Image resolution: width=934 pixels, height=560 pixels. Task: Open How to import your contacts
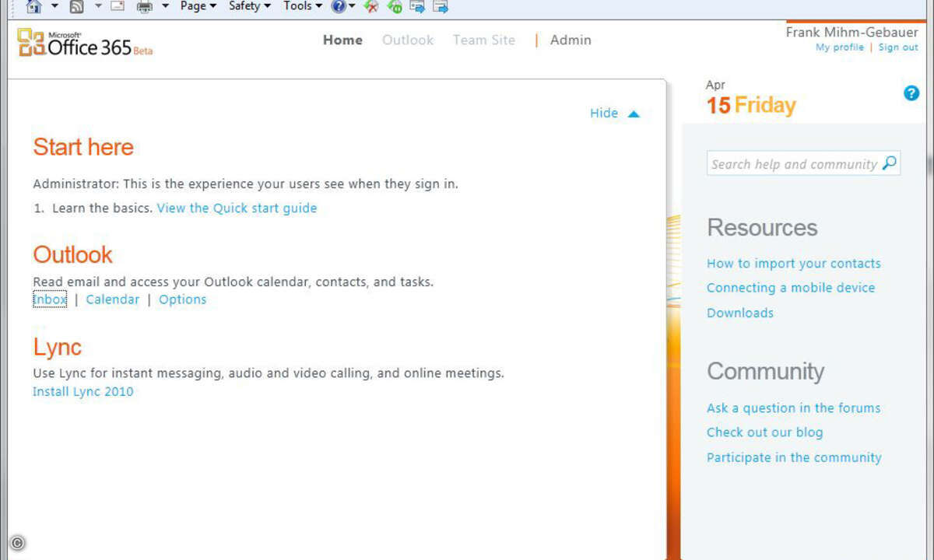point(794,264)
